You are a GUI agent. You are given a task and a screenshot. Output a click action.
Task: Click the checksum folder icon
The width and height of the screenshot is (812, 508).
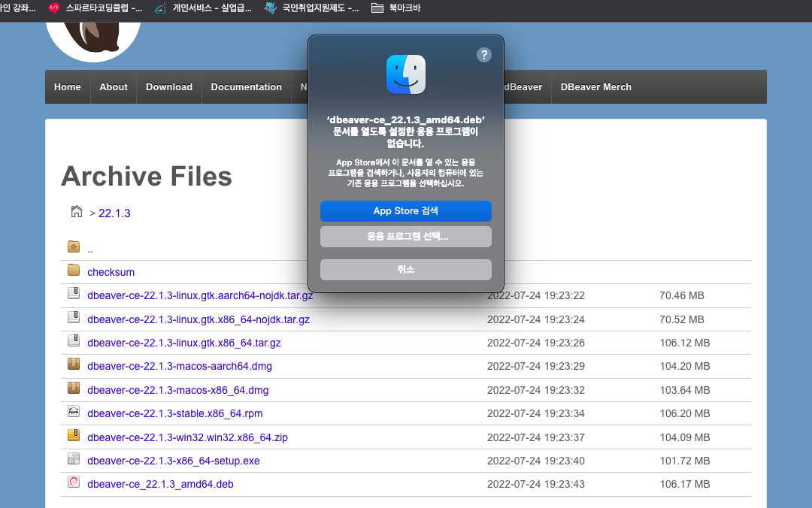pyautogui.click(x=74, y=270)
